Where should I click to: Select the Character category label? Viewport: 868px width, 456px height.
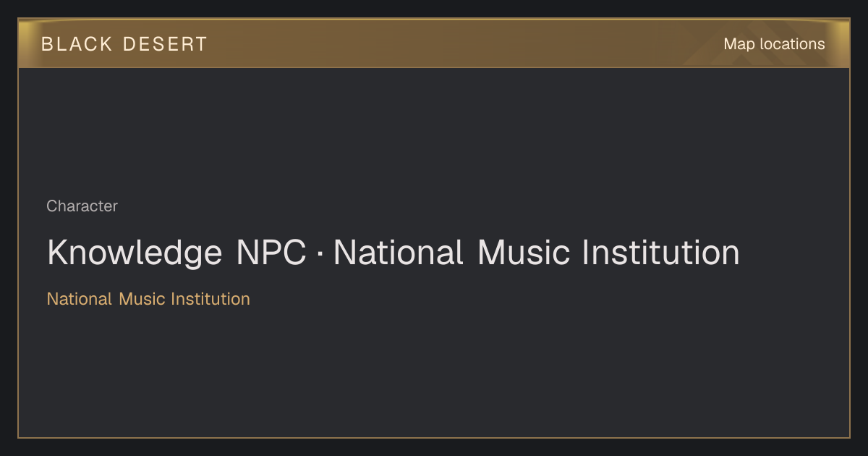pos(82,206)
